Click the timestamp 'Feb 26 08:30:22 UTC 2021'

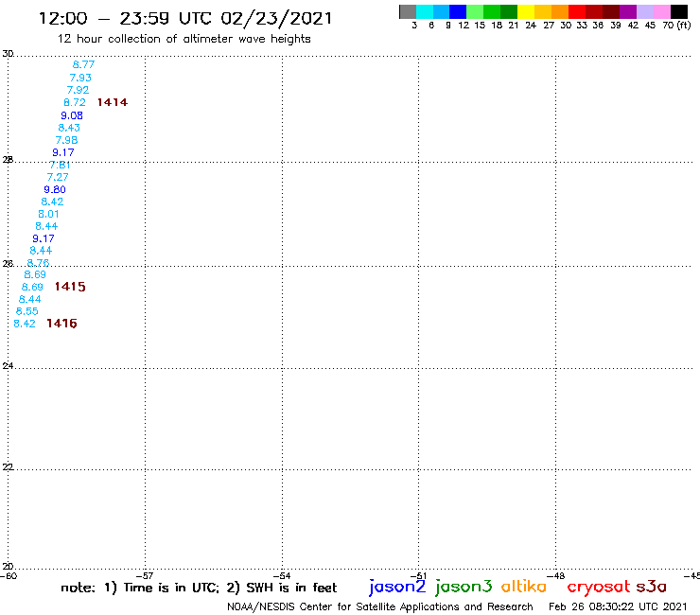(618, 606)
